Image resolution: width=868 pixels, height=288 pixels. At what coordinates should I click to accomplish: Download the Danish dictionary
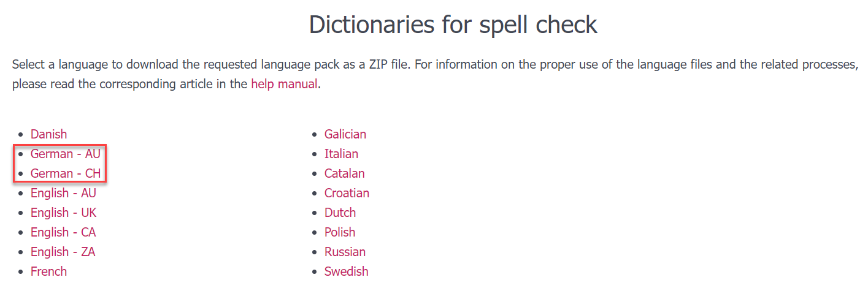click(49, 134)
